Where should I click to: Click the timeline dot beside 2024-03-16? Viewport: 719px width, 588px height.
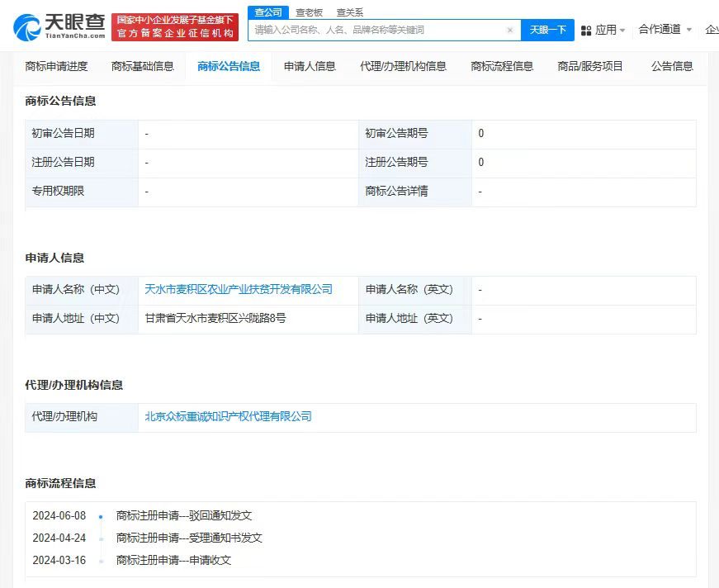(x=101, y=560)
